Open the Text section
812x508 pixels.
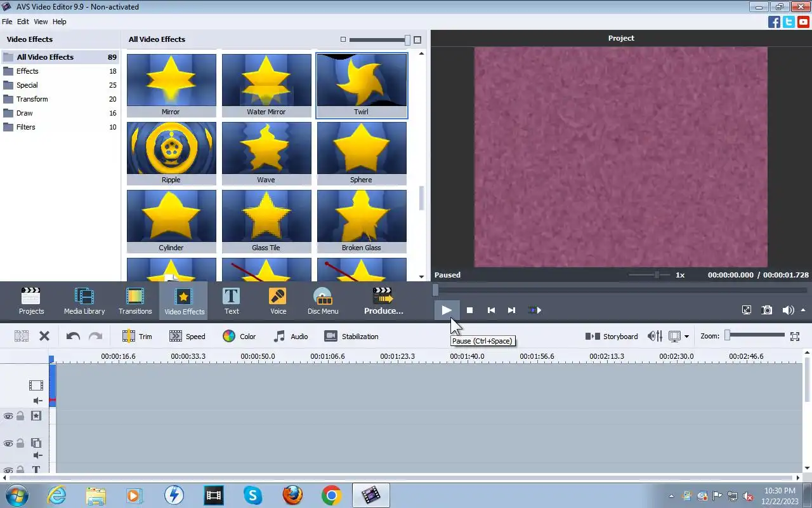click(232, 300)
